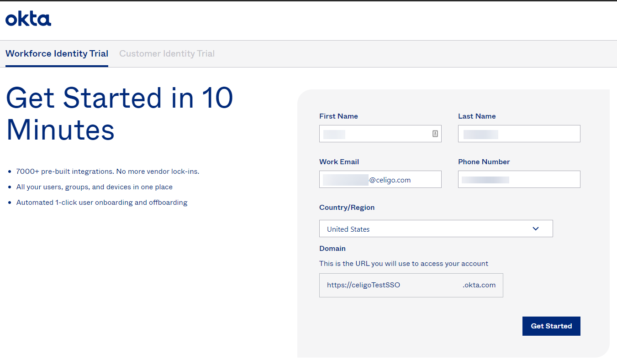Click the Work Email input field
This screenshot has height=364, width=617.
click(380, 179)
